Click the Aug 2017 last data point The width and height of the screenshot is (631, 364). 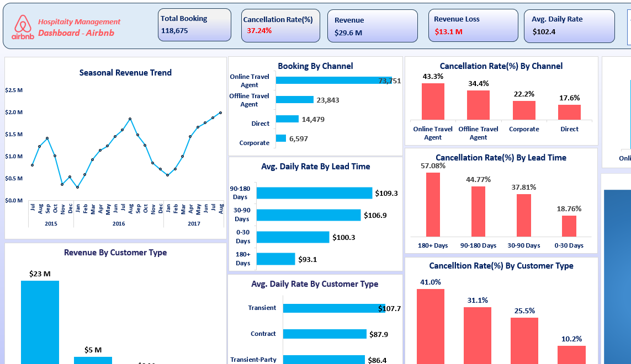220,113
